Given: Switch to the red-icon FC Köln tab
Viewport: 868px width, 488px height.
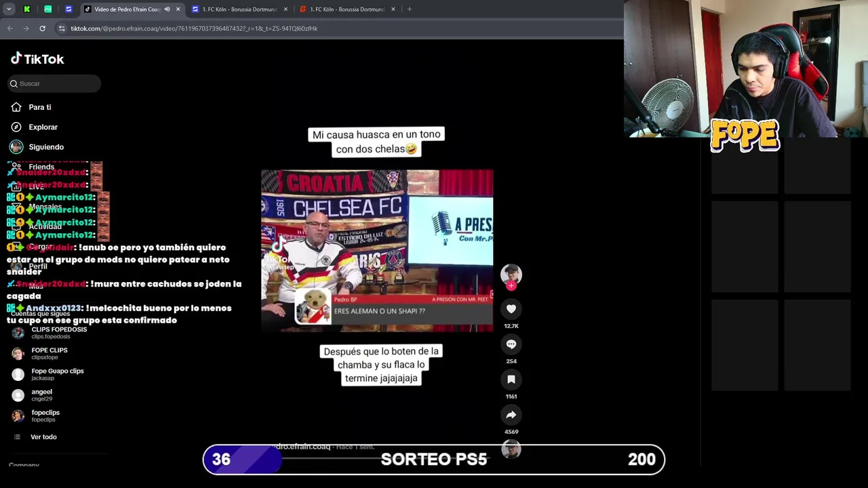Looking at the screenshot, I should pyautogui.click(x=347, y=9).
